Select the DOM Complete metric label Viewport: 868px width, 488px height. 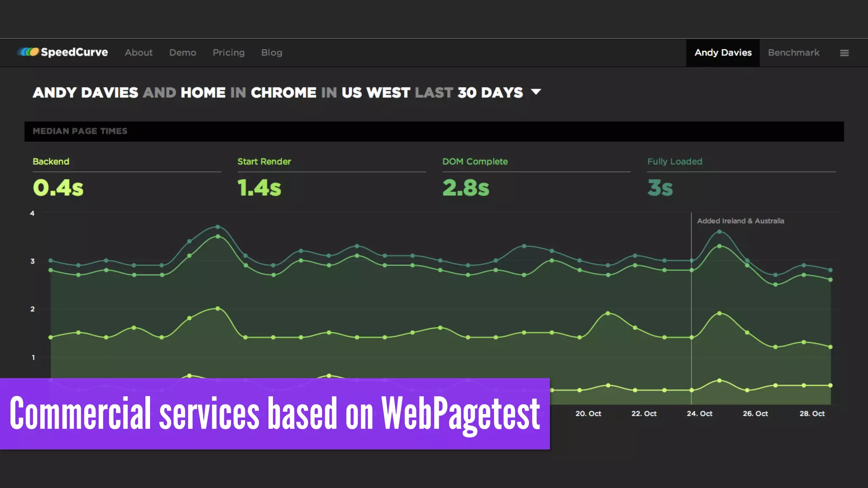pos(475,161)
